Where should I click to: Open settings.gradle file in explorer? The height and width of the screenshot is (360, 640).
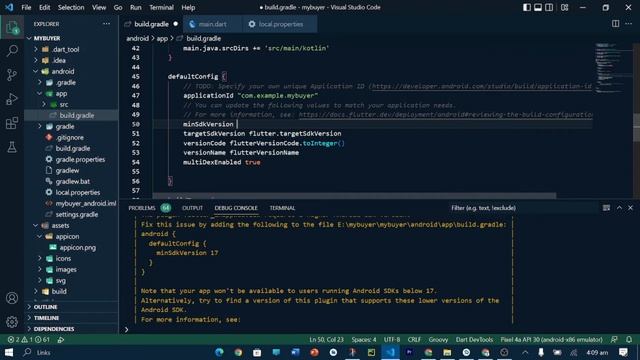[x=76, y=214]
